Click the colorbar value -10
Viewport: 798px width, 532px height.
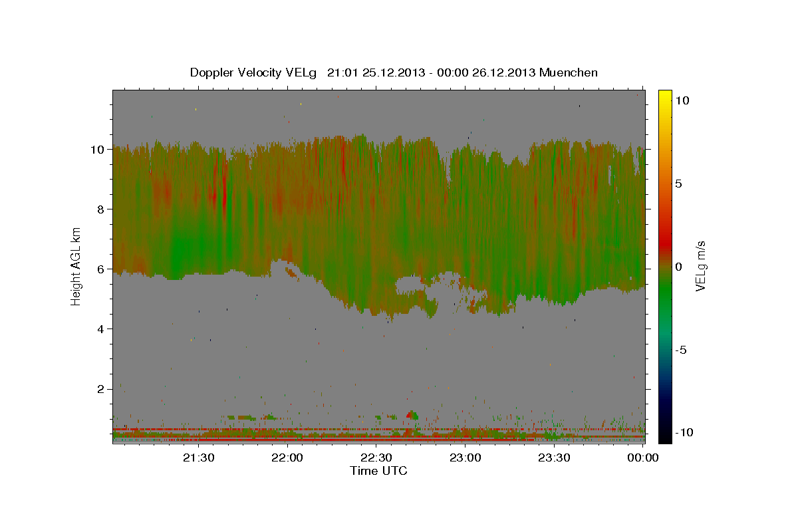click(x=684, y=432)
